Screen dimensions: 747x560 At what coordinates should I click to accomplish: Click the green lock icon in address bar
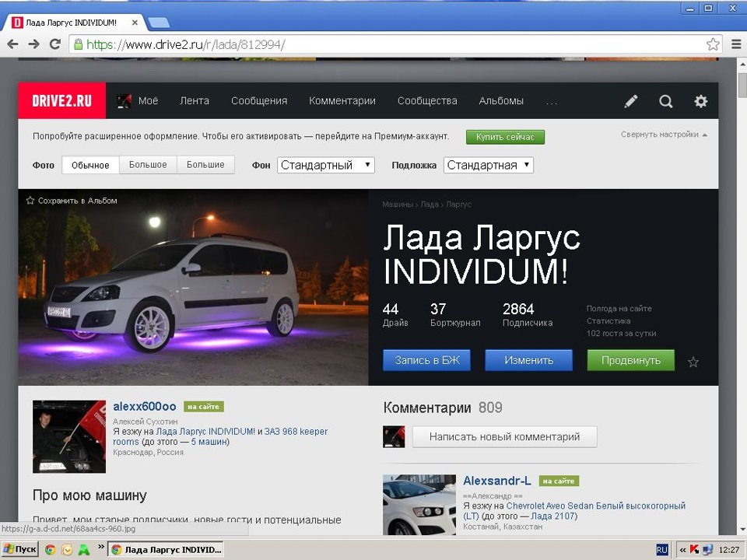78,44
